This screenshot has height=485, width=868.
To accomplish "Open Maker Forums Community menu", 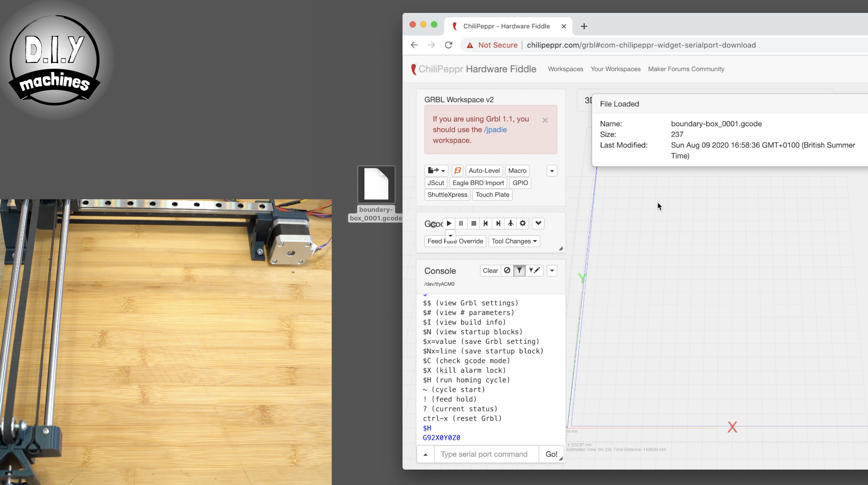I will pos(686,69).
